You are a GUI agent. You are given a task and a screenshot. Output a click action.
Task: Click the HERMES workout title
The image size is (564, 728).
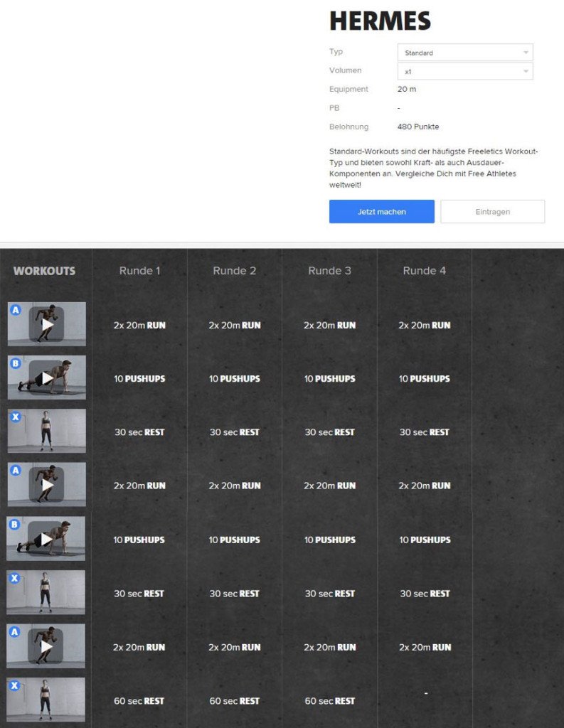click(380, 21)
